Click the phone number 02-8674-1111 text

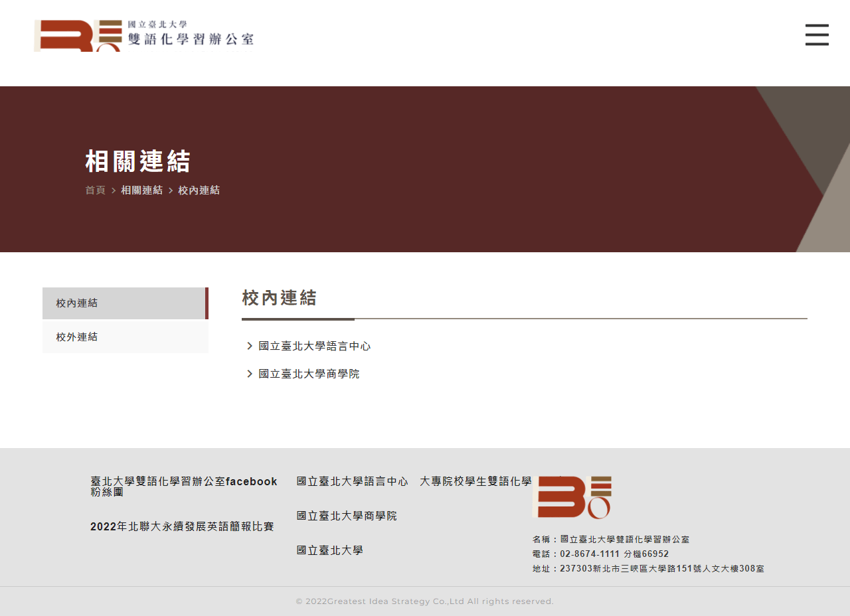[590, 554]
